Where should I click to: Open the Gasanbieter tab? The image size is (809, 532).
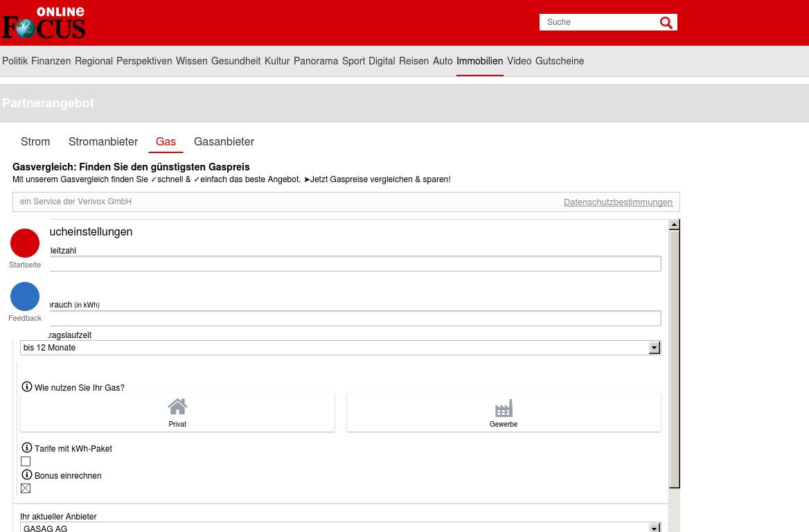[x=224, y=141]
